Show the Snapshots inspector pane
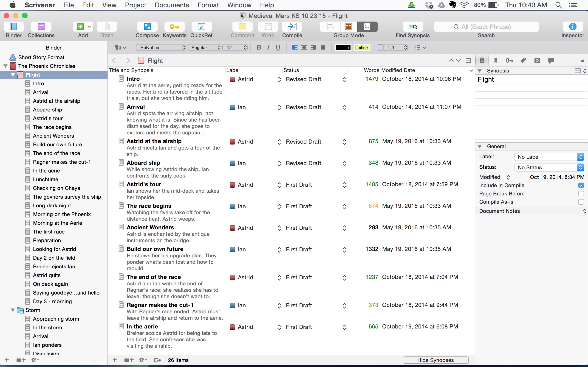 (537, 61)
